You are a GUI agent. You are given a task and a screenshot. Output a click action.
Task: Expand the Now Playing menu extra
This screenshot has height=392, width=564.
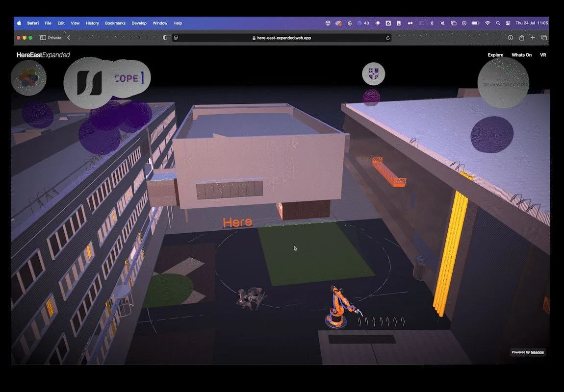tap(464, 23)
